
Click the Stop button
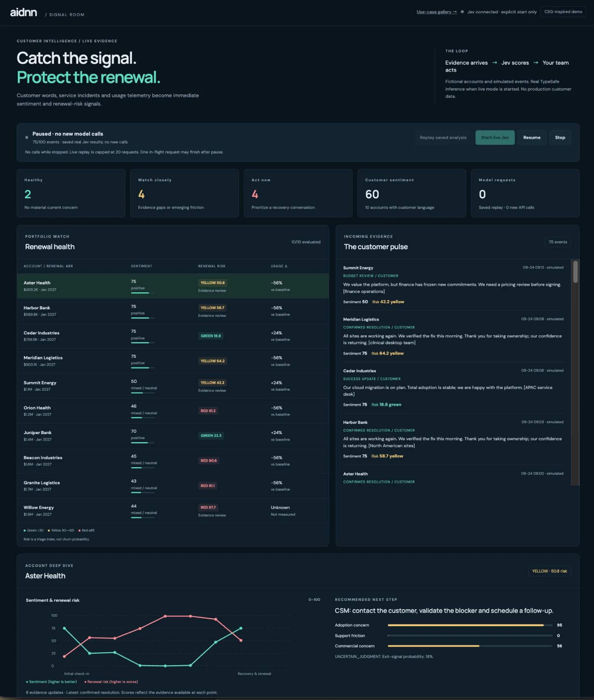tap(560, 137)
